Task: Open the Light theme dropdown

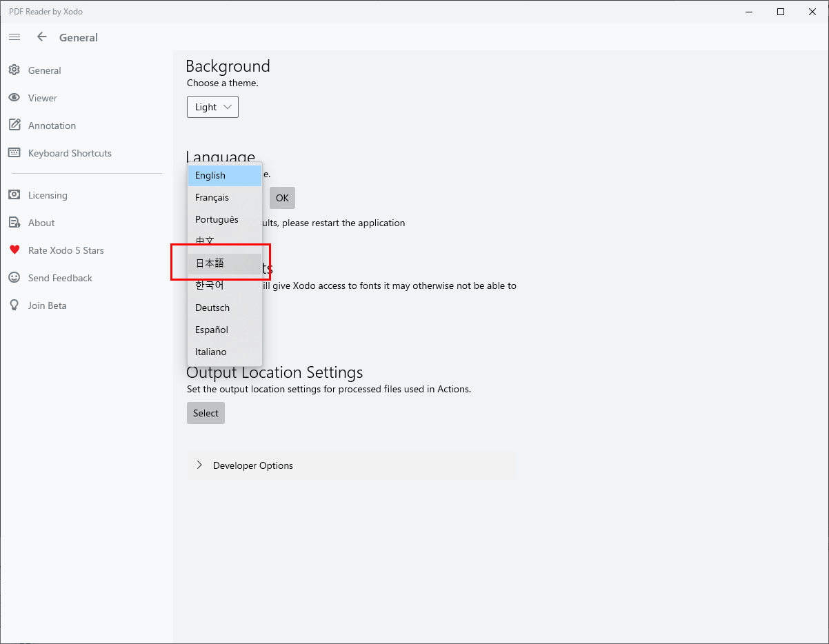Action: (x=212, y=107)
